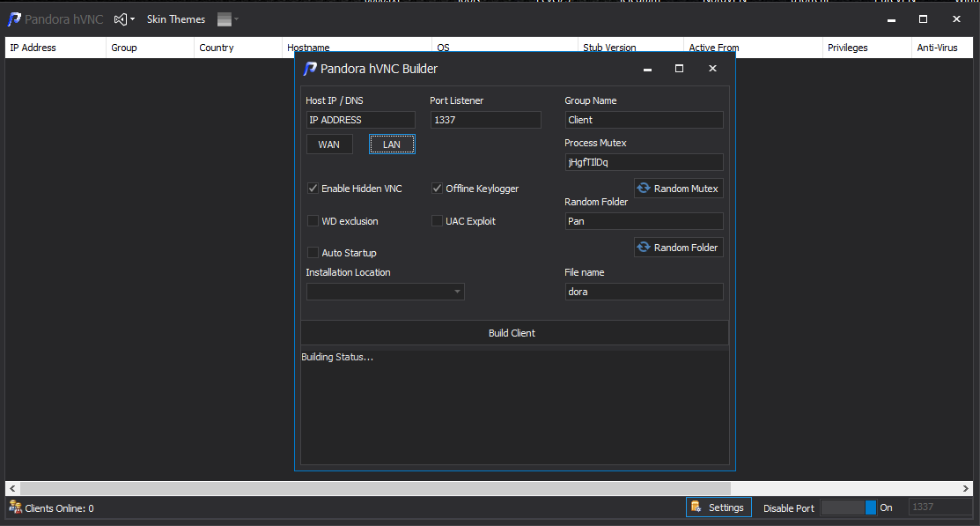Click the Installation Location label
This screenshot has height=526, width=980.
348,272
